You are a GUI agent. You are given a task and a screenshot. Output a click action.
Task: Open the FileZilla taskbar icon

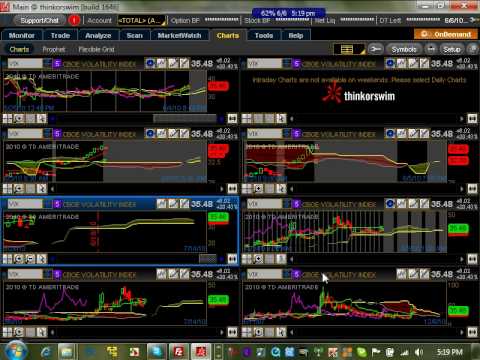click(x=179, y=352)
